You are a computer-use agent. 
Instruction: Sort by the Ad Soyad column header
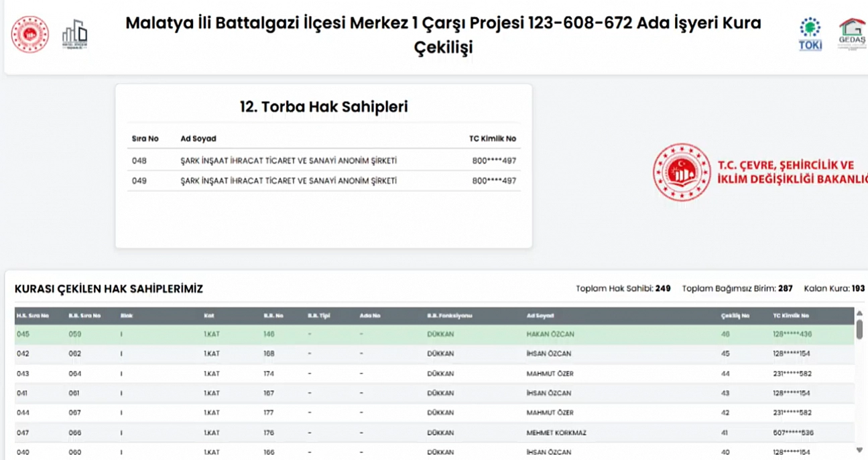coord(540,316)
